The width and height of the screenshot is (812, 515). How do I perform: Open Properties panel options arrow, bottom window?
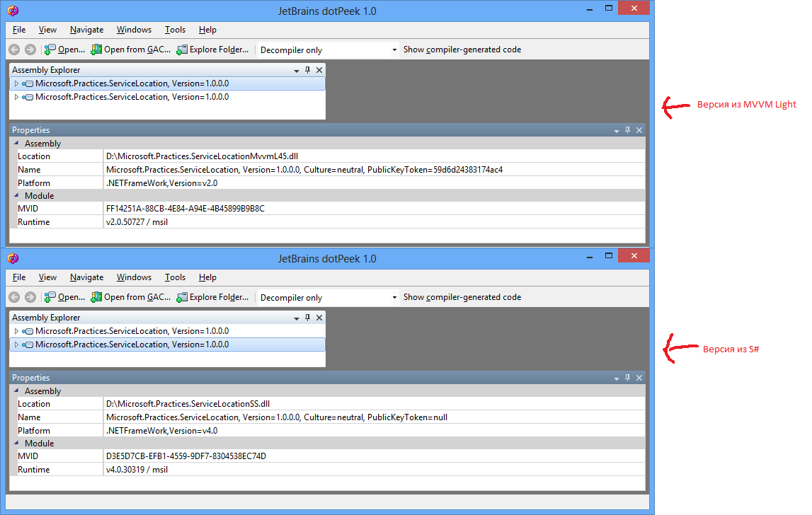coord(616,378)
